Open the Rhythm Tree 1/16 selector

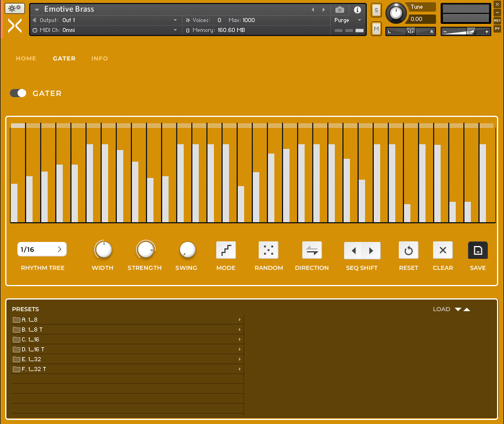(42, 250)
